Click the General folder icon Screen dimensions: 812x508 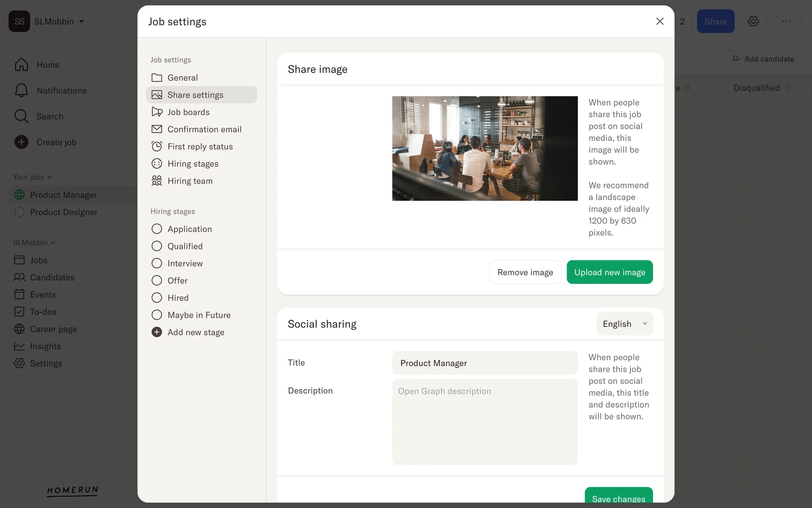tap(156, 77)
